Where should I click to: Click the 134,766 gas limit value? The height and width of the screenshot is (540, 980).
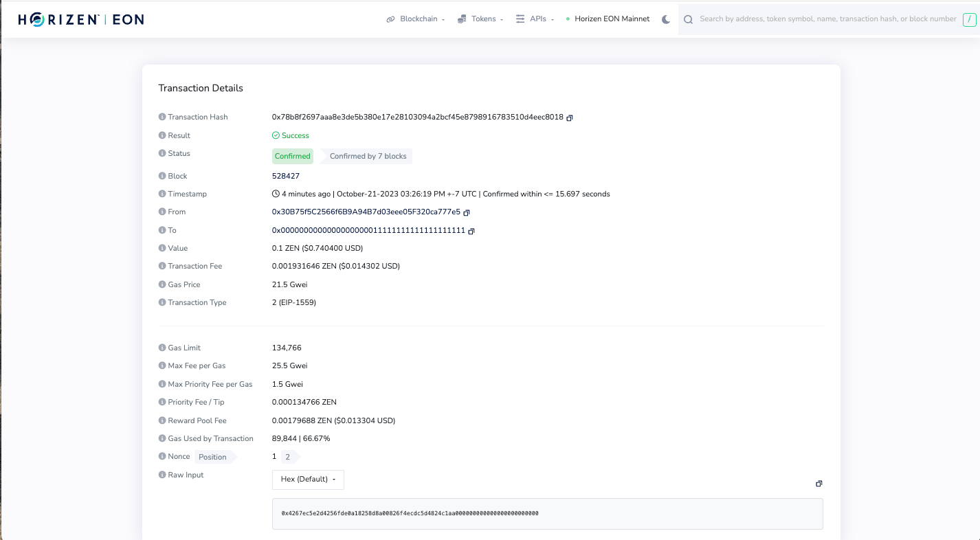(x=287, y=348)
